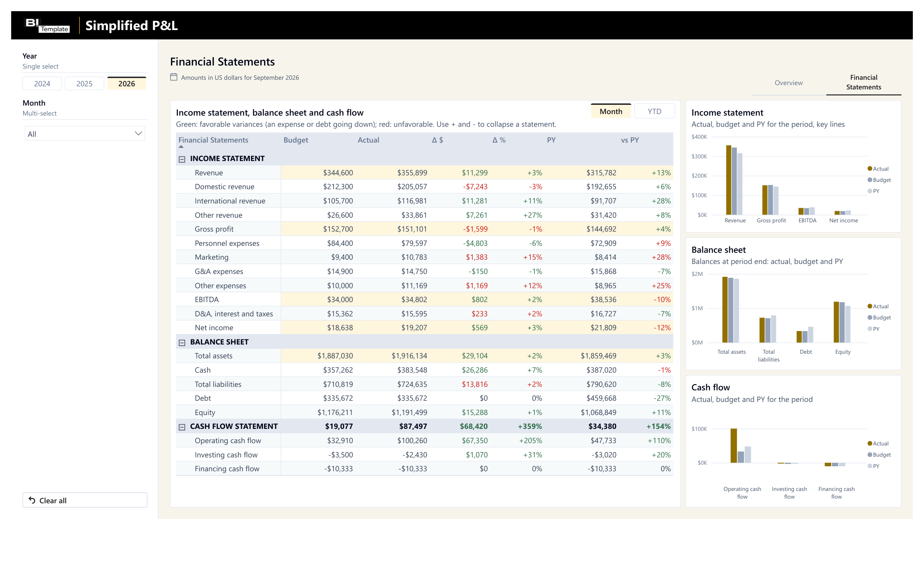
Task: Switch table to YTD view
Action: [654, 111]
